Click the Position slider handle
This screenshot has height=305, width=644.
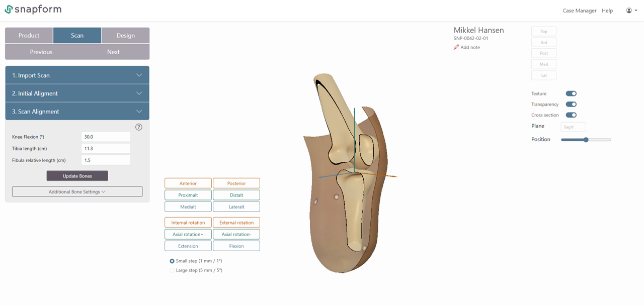pyautogui.click(x=586, y=140)
